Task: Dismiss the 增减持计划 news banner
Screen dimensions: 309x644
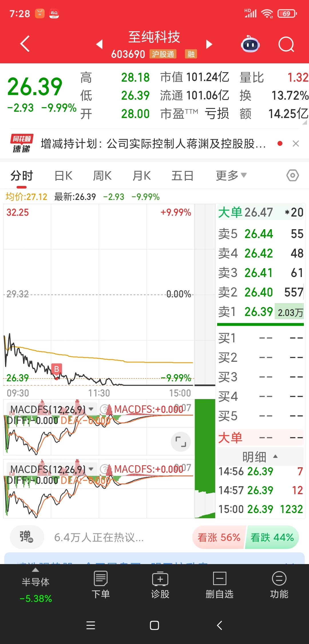Action: click(296, 144)
